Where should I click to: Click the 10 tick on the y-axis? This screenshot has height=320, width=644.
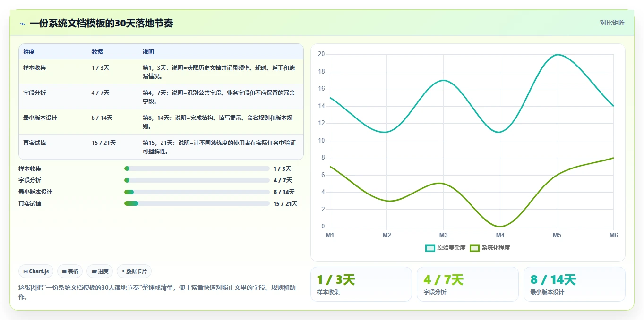[321, 141]
